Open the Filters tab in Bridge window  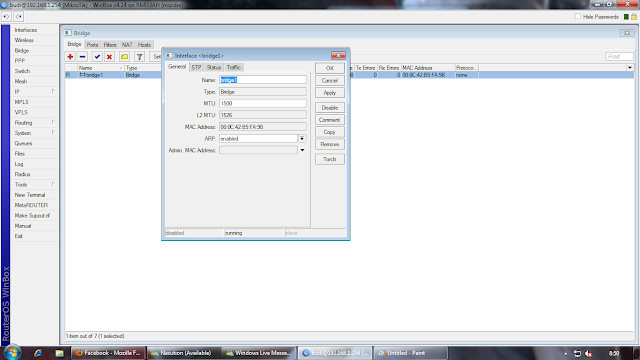click(110, 45)
